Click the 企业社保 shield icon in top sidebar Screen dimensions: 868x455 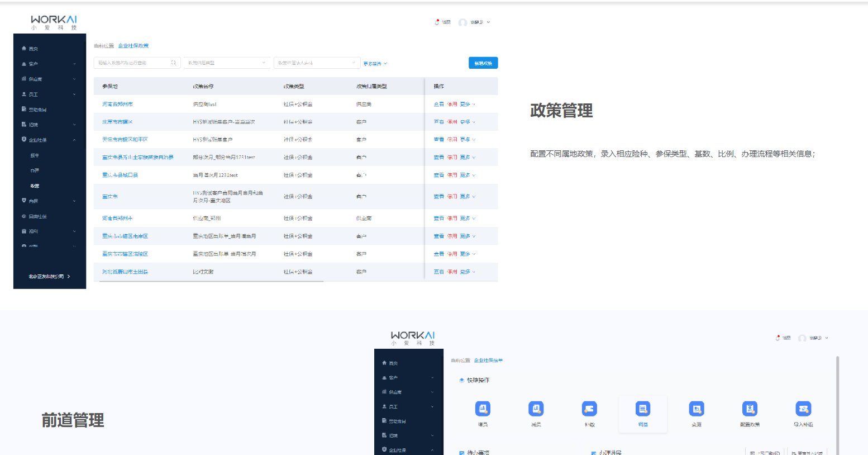click(24, 139)
